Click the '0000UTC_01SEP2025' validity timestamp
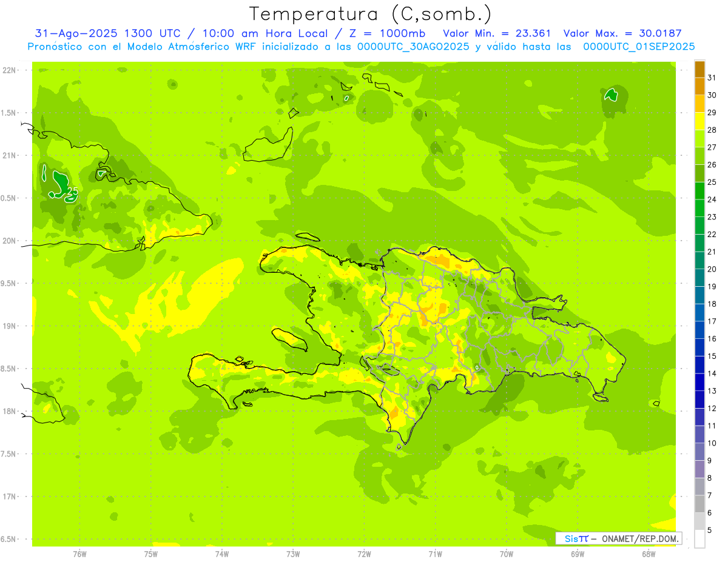The width and height of the screenshot is (728, 562). click(x=639, y=47)
